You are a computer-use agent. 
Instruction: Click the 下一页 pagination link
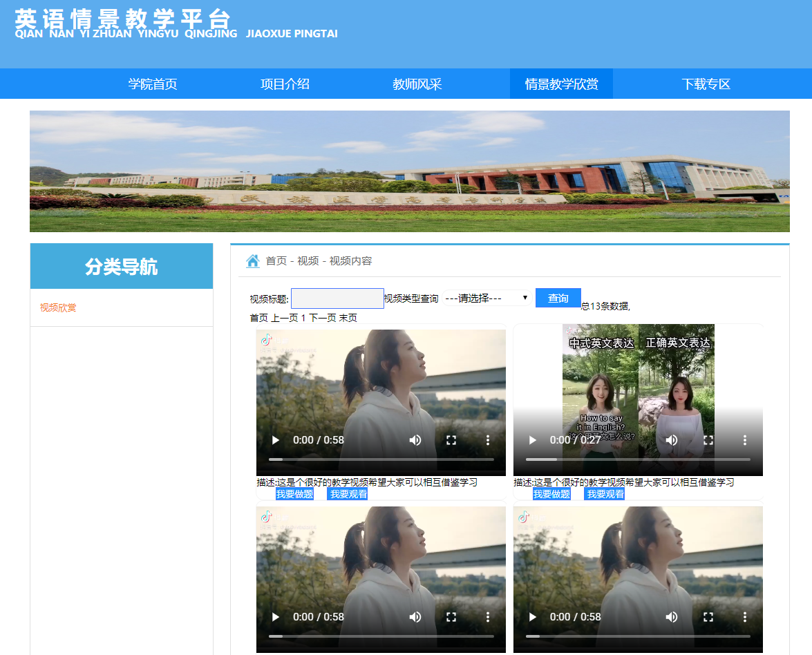point(323,318)
